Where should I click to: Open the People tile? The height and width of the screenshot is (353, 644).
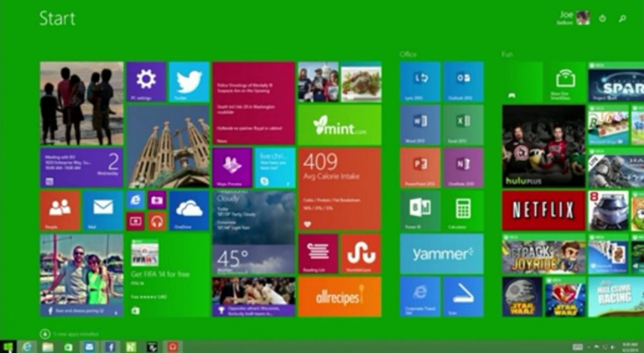(60, 211)
